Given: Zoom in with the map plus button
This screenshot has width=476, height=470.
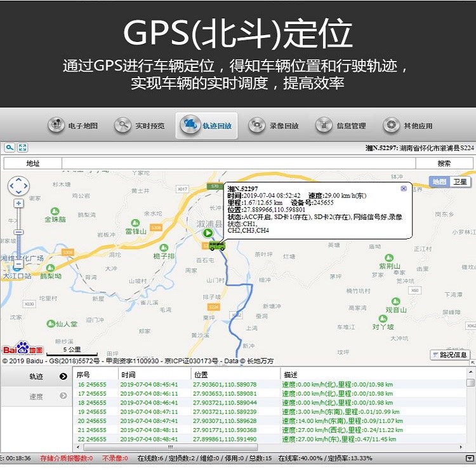Looking at the screenshot, I should click(x=18, y=203).
